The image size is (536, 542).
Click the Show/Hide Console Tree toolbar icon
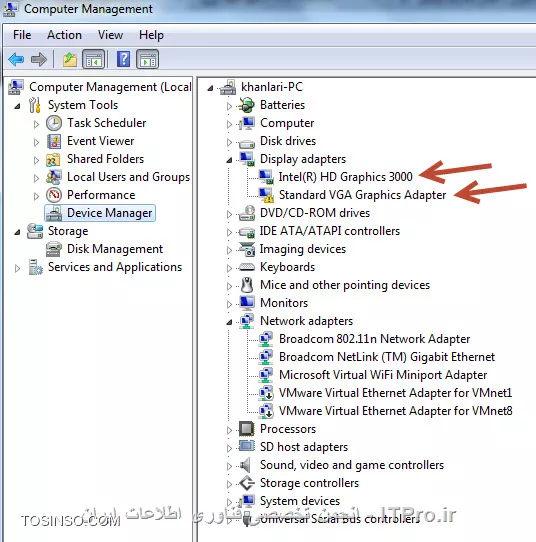pyautogui.click(x=93, y=59)
